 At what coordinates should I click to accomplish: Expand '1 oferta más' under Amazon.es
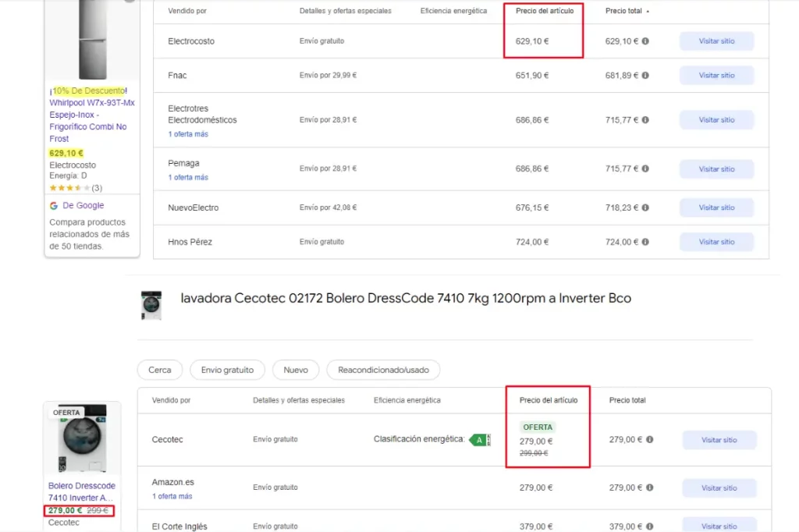coord(172,496)
